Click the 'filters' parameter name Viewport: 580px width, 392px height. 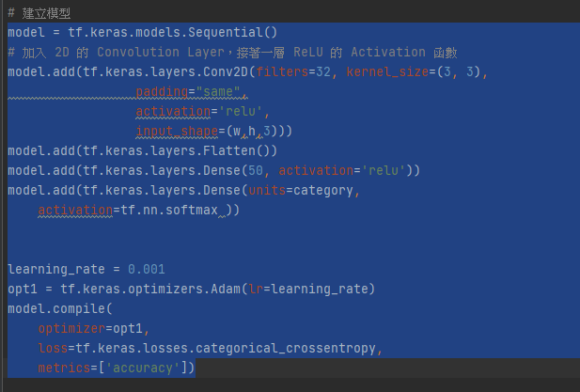tap(282, 71)
